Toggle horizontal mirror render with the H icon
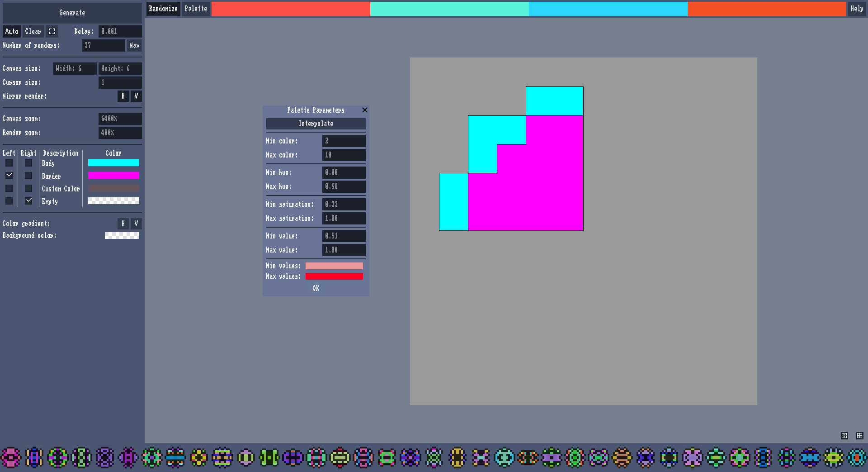The width and height of the screenshot is (868, 472). pos(123,96)
